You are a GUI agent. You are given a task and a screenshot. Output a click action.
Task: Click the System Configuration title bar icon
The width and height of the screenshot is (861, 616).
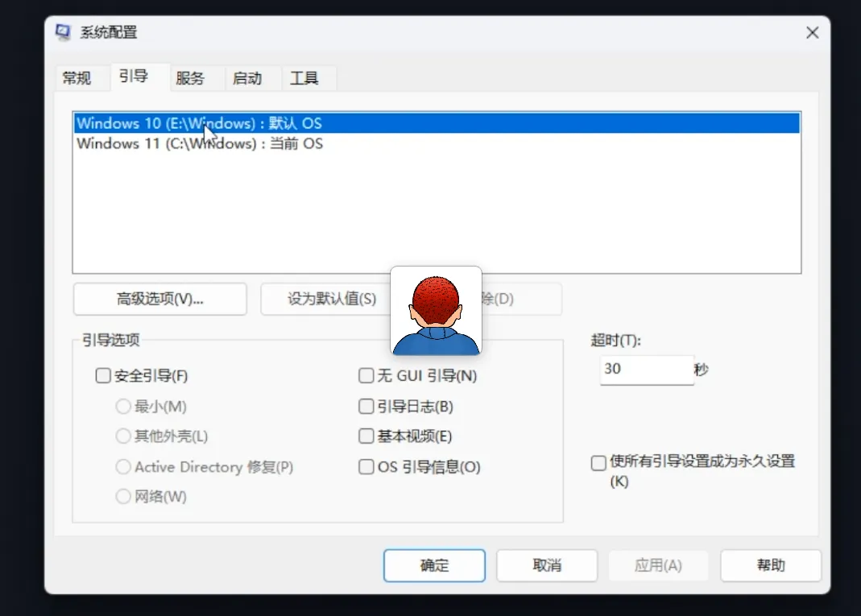63,32
